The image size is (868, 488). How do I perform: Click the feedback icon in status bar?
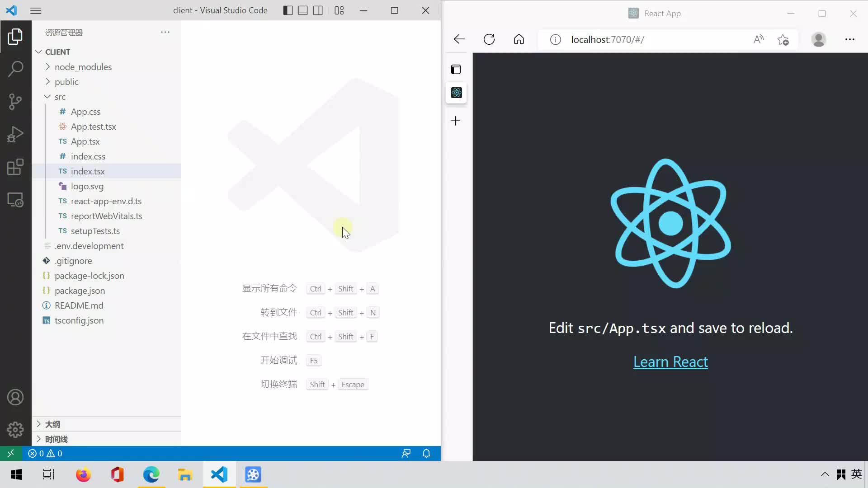click(x=406, y=453)
